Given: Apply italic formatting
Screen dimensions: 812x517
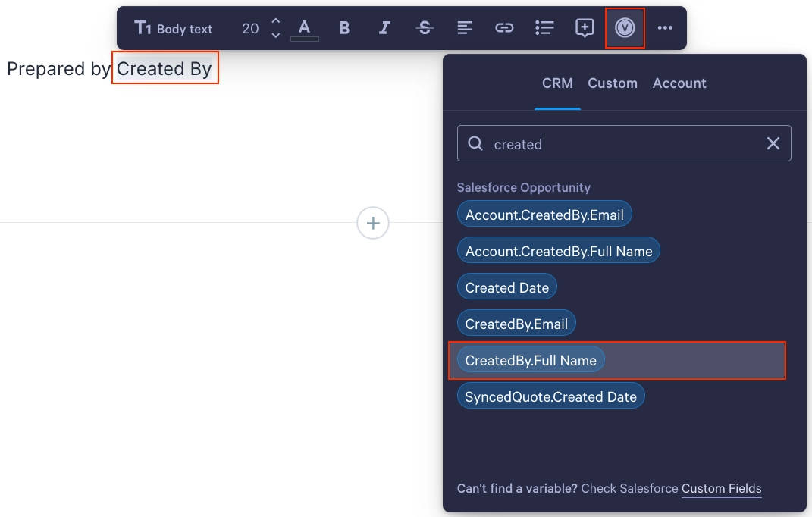Looking at the screenshot, I should tap(384, 28).
